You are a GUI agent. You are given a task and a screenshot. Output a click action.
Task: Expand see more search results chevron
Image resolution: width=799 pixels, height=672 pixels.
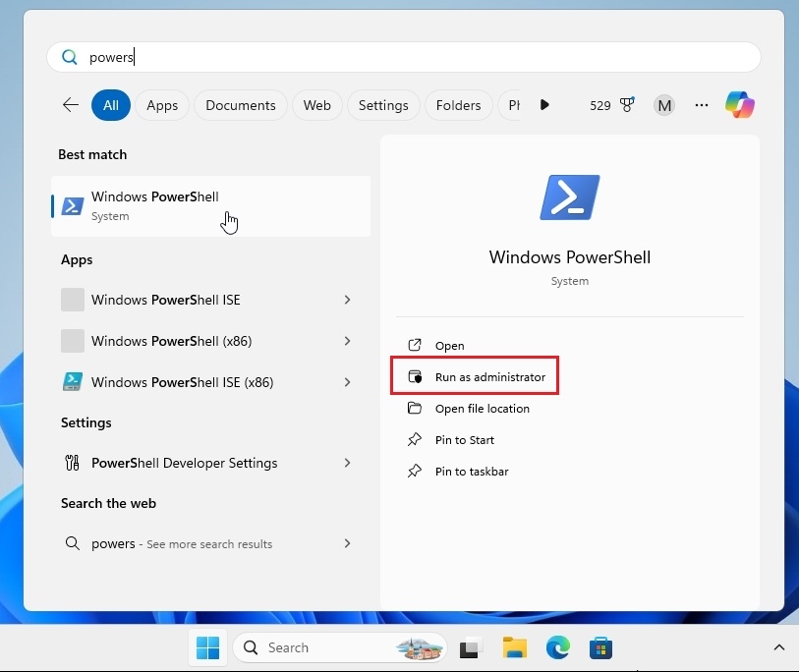pos(347,543)
